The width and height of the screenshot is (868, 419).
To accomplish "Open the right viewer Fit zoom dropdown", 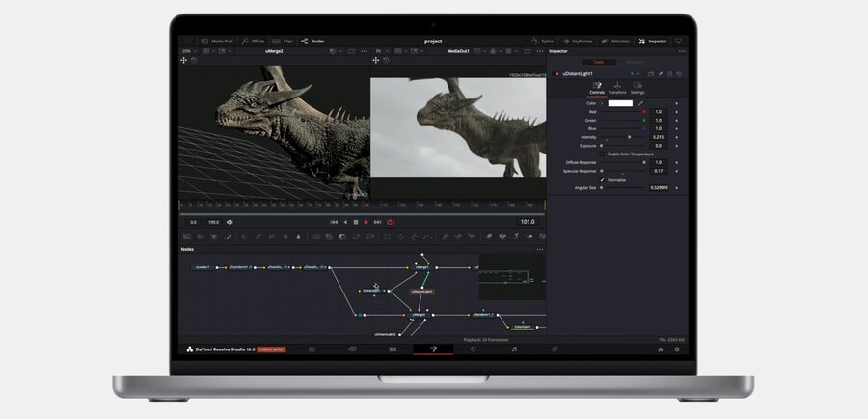I will pyautogui.click(x=381, y=51).
